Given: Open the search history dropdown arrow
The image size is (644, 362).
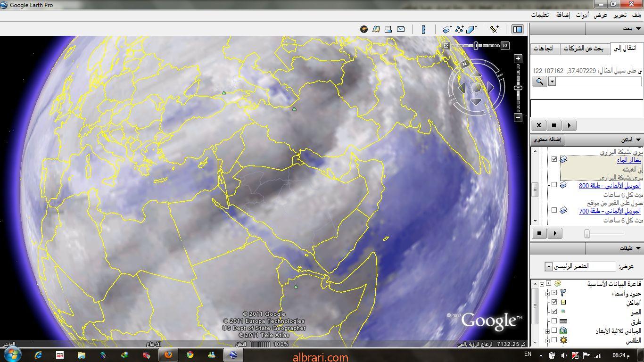Looking at the screenshot, I should point(552,82).
